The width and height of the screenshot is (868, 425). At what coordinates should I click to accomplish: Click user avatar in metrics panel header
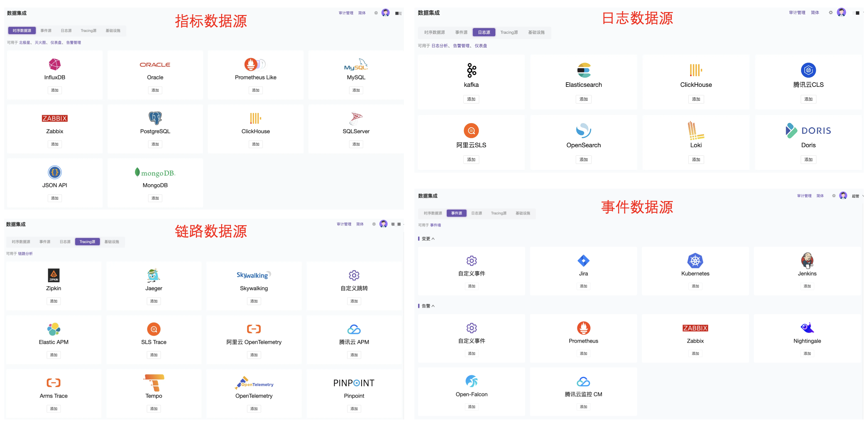point(385,13)
